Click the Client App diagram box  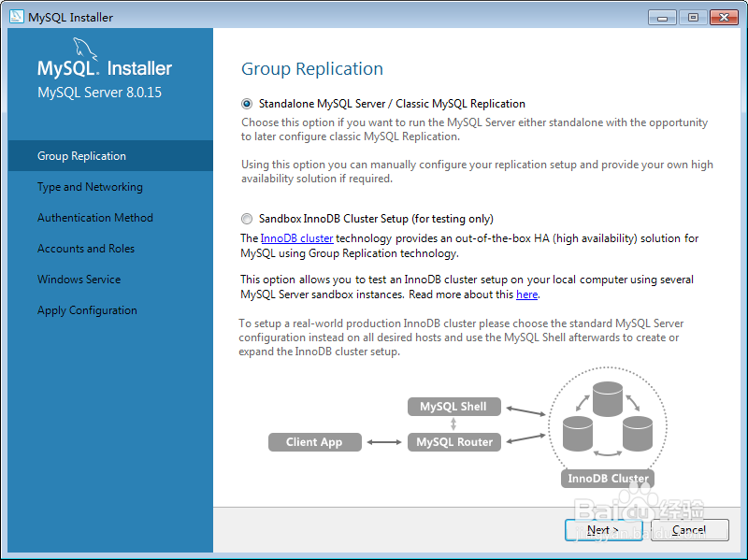(315, 441)
